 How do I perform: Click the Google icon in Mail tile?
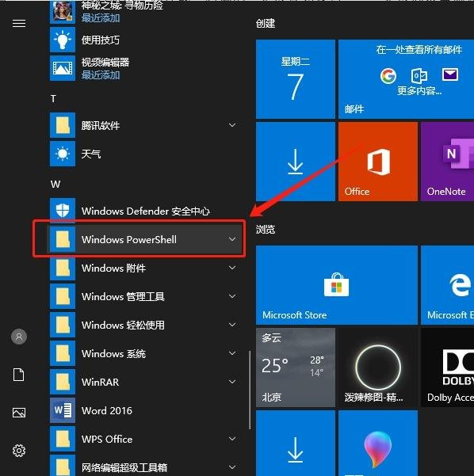tap(388, 75)
